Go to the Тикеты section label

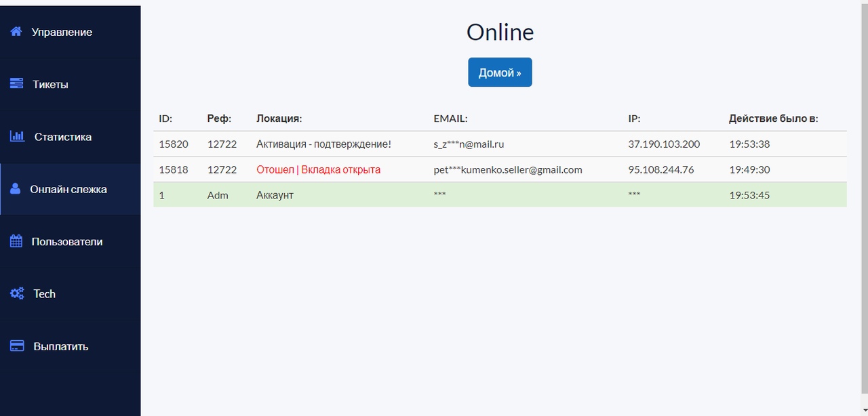(50, 85)
